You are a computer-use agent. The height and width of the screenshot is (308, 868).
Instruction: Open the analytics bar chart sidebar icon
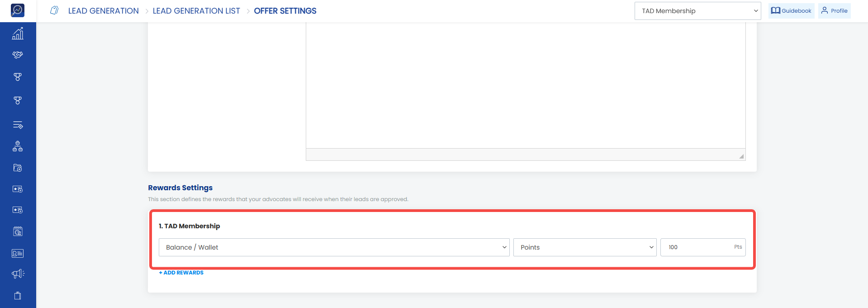point(18,34)
